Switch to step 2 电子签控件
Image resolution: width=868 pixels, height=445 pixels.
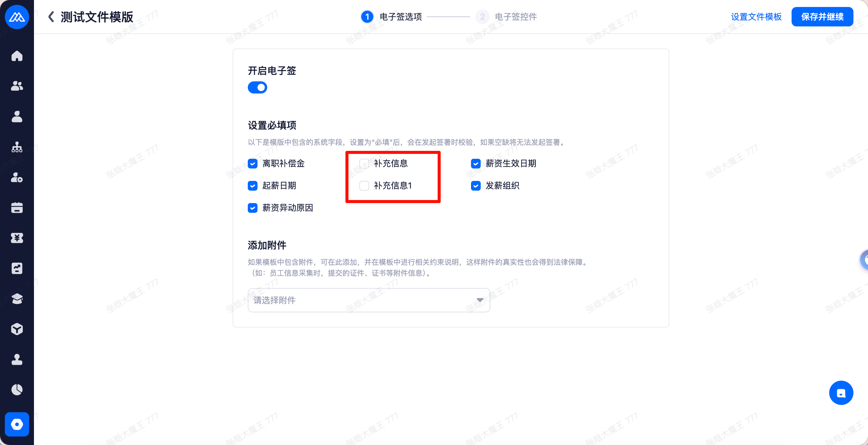tap(506, 16)
